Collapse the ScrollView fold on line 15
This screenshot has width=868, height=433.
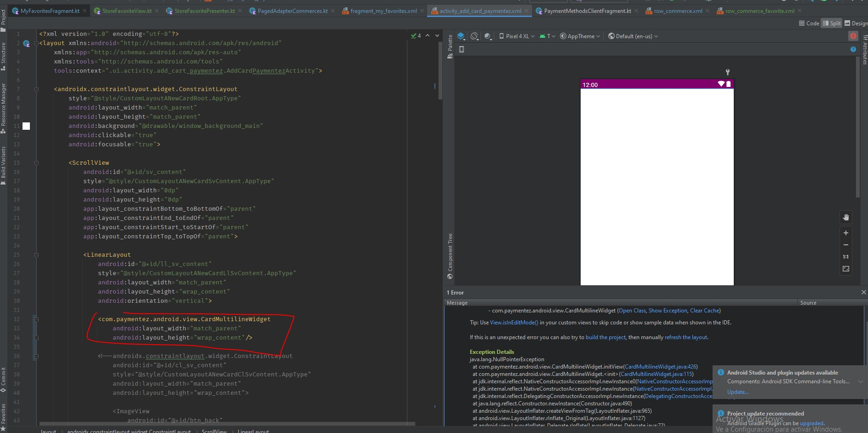pyautogui.click(x=36, y=163)
